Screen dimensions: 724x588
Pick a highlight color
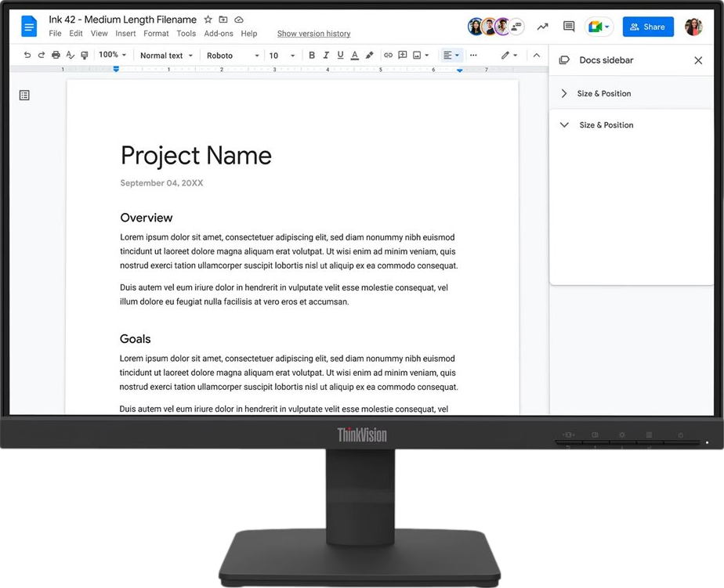click(369, 55)
